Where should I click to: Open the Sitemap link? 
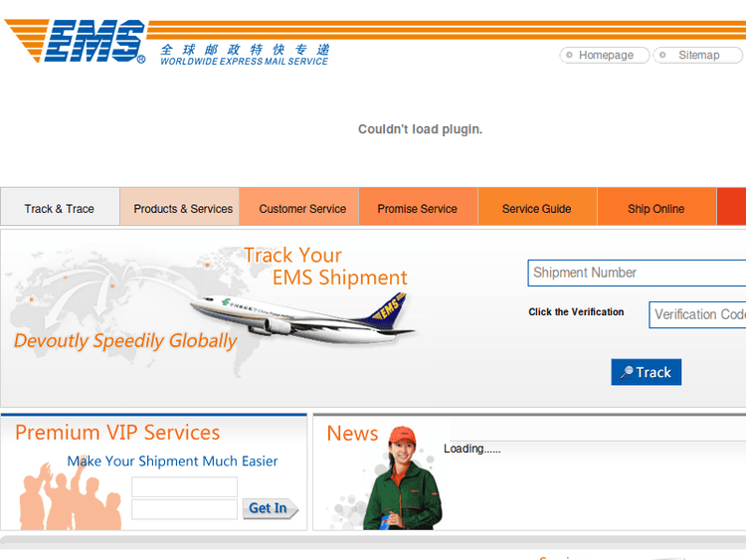coord(698,55)
